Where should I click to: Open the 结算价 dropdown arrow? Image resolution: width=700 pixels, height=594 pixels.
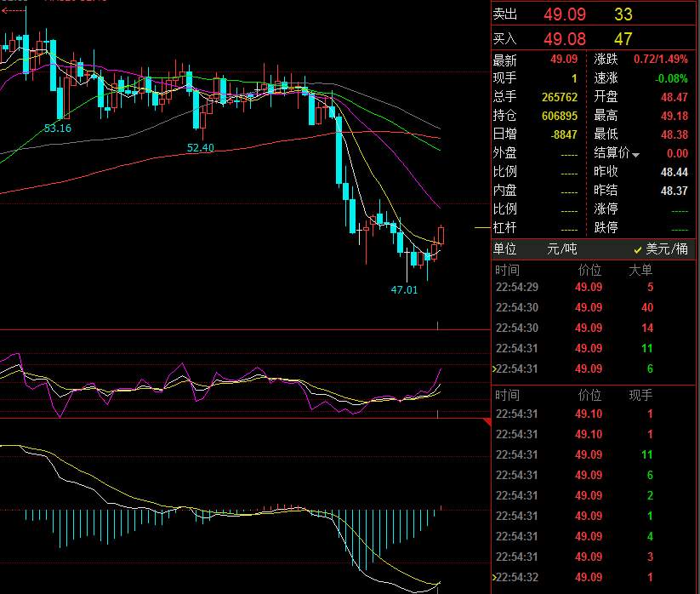[635, 155]
